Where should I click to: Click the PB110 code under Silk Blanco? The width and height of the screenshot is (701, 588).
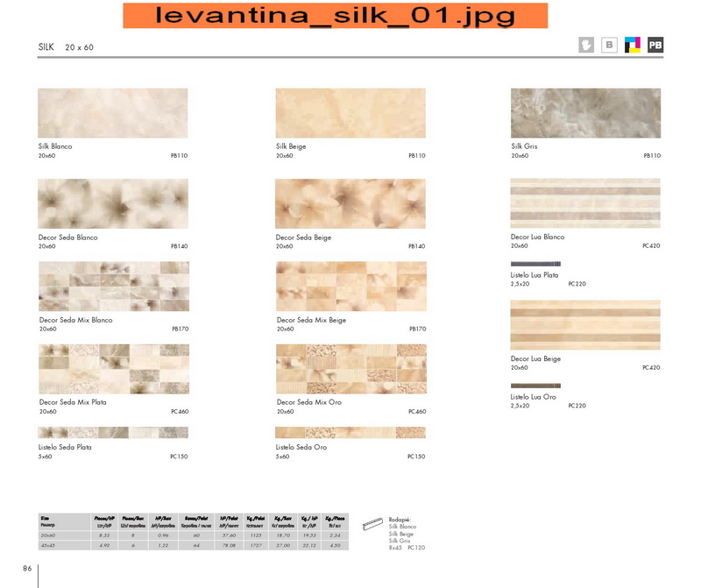coord(180,156)
